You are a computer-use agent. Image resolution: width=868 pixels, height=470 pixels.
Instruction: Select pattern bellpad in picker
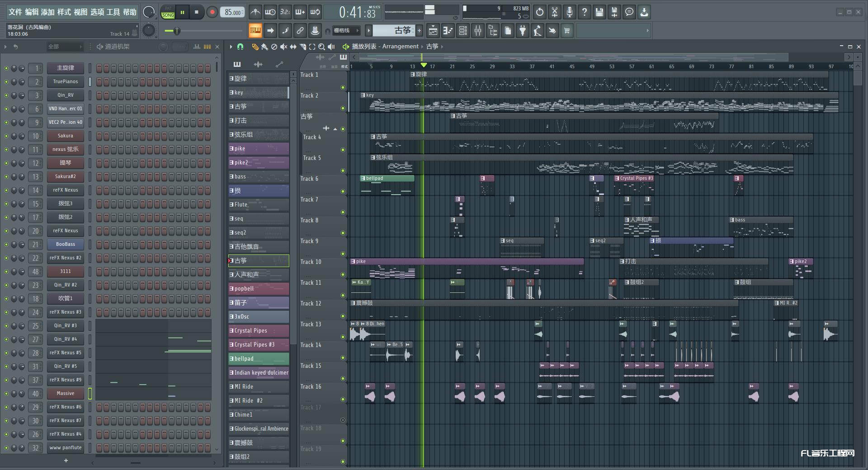(259, 358)
